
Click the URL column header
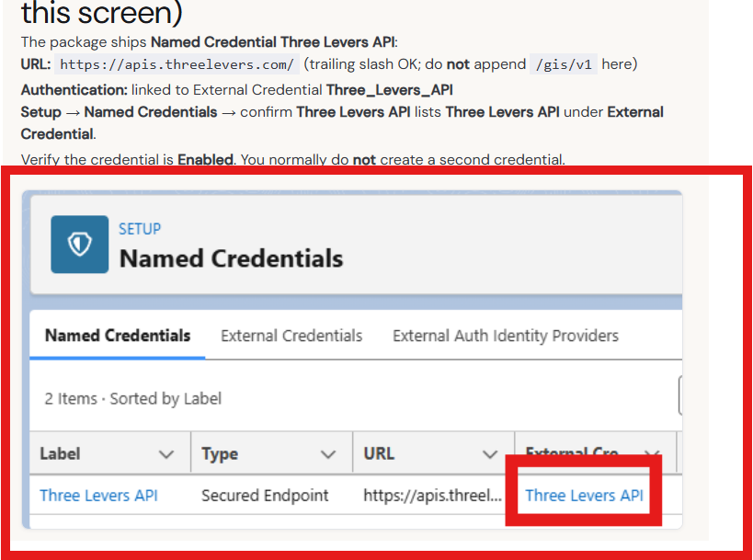tap(434, 453)
